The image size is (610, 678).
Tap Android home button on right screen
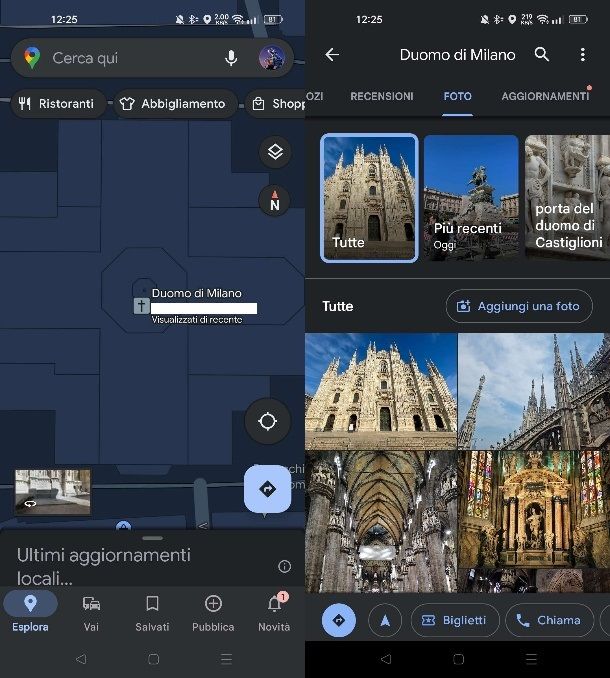point(458,659)
